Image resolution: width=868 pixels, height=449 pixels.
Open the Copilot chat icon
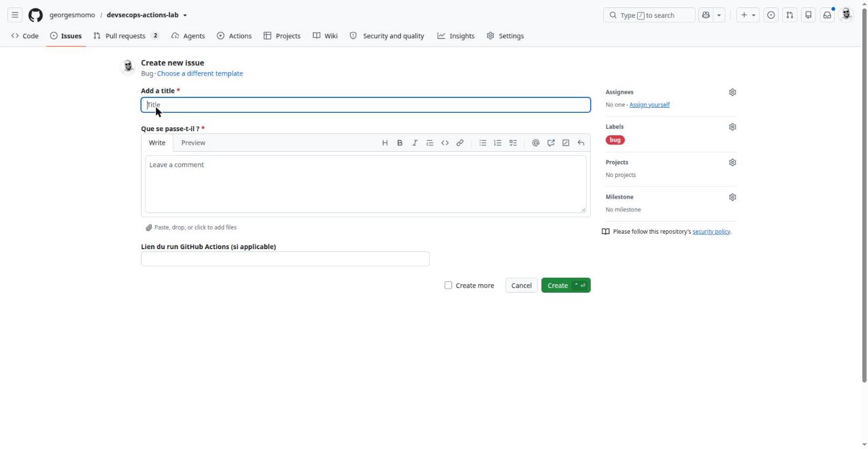[705, 15]
